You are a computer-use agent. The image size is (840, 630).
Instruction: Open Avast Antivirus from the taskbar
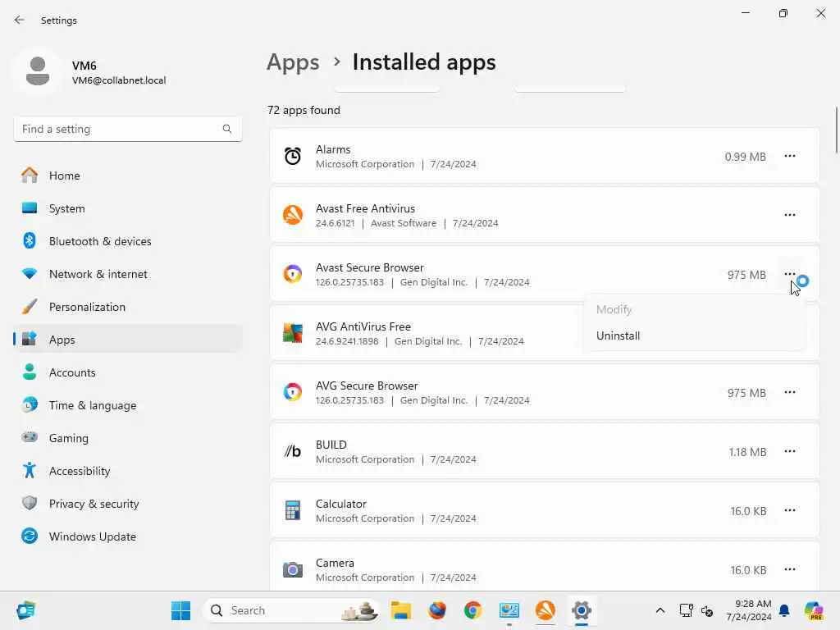click(x=546, y=610)
